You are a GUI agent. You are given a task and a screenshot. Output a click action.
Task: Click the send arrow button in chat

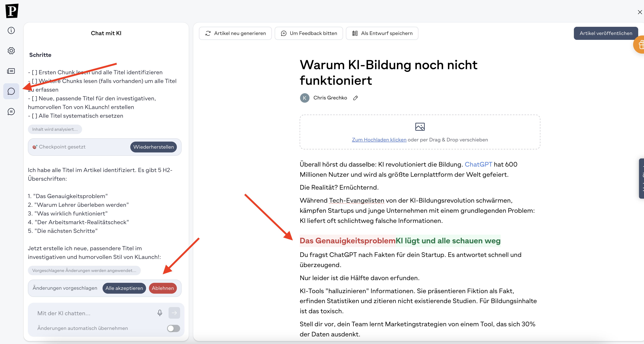click(x=174, y=313)
